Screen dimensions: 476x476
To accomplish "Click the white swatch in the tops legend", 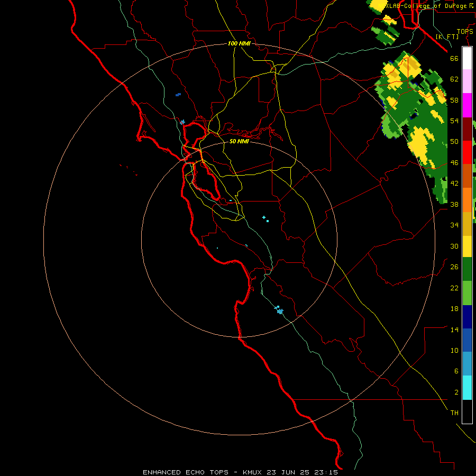I will pos(467,58).
